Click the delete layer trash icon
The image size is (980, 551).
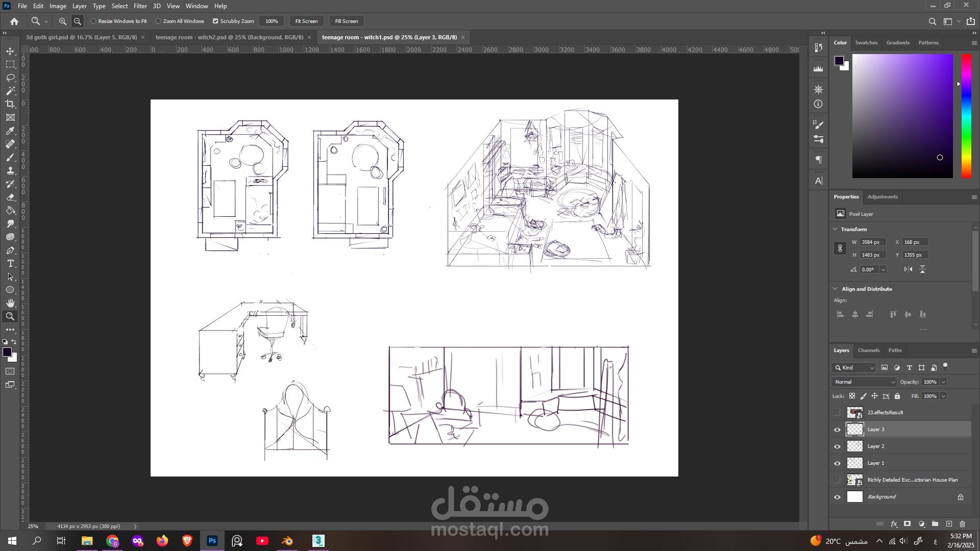click(962, 524)
